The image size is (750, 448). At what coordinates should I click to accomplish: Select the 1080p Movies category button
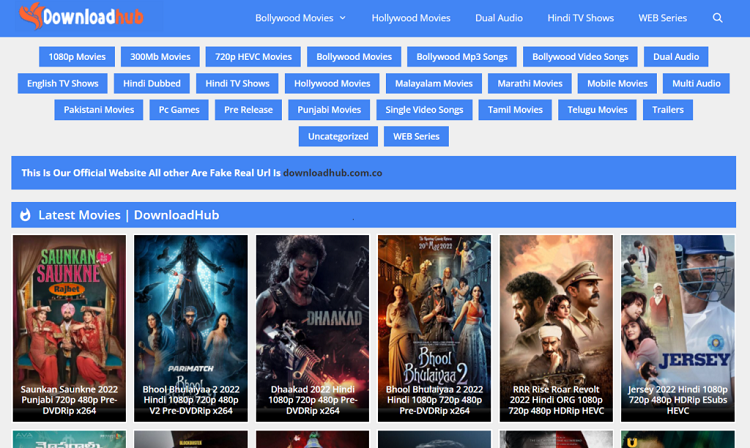click(x=77, y=57)
